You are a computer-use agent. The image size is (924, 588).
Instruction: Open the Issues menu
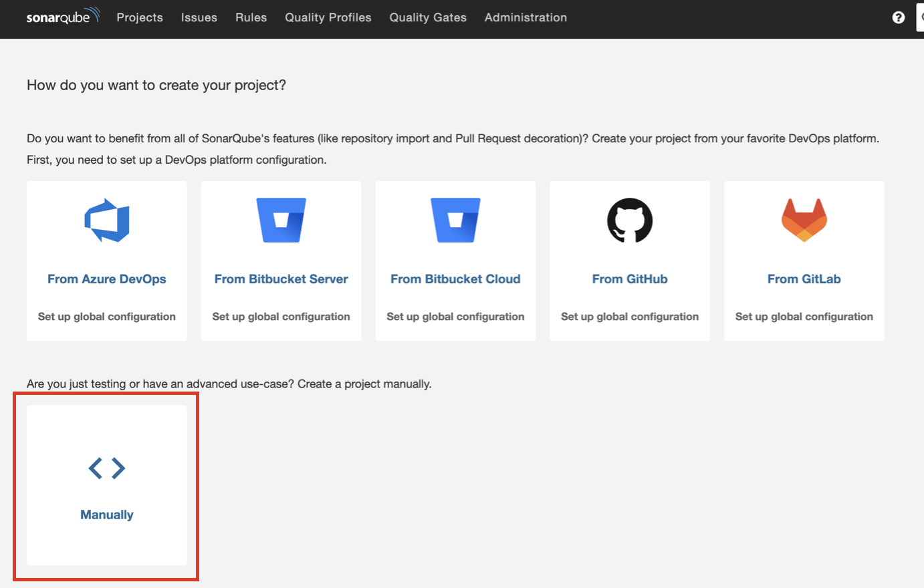click(199, 17)
